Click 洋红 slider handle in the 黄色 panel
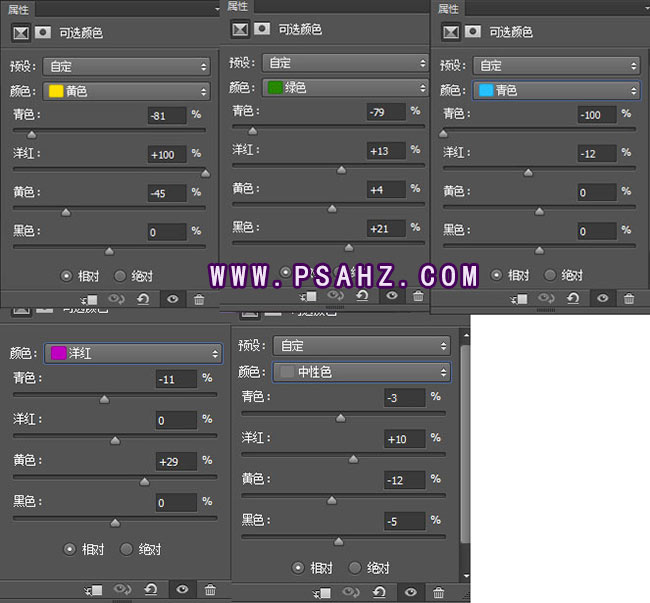This screenshot has height=603, width=650. [204, 172]
